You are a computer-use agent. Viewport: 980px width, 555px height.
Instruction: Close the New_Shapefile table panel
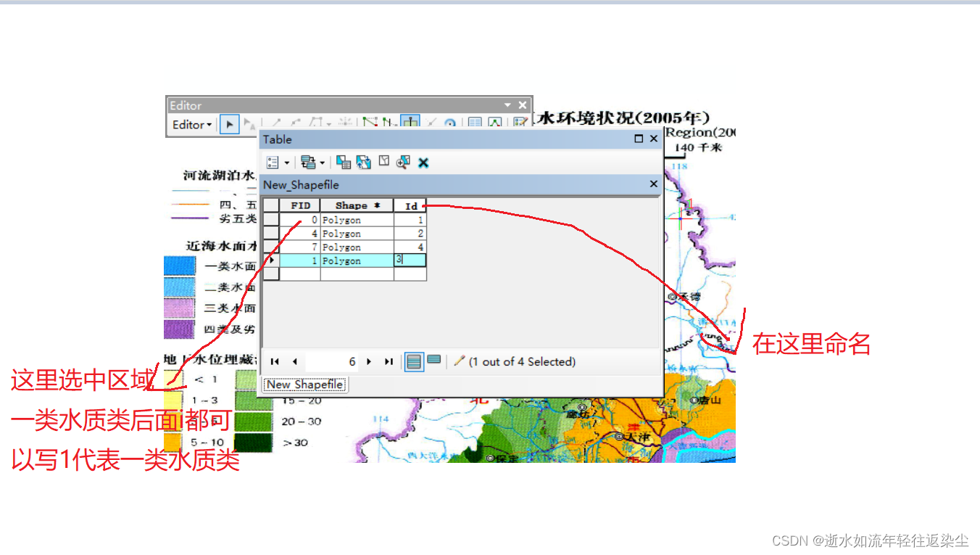[x=653, y=184]
